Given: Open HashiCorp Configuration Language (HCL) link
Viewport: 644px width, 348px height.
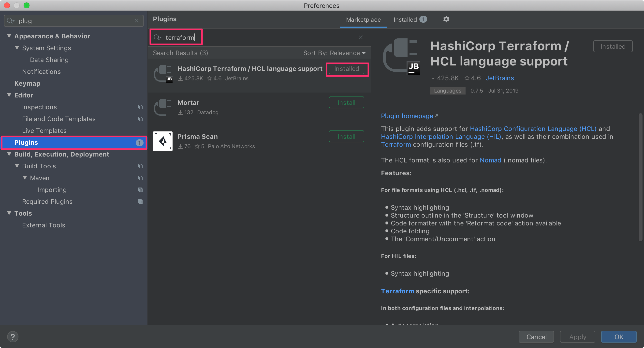Looking at the screenshot, I should [x=533, y=129].
